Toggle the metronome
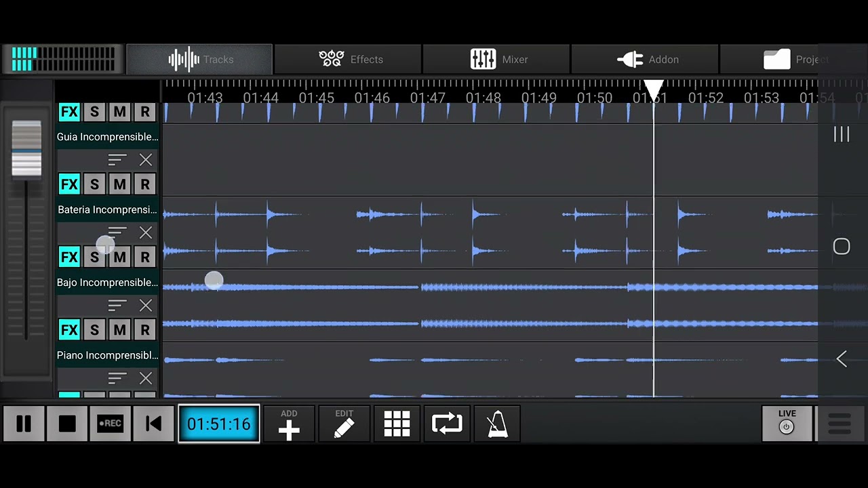 (498, 424)
